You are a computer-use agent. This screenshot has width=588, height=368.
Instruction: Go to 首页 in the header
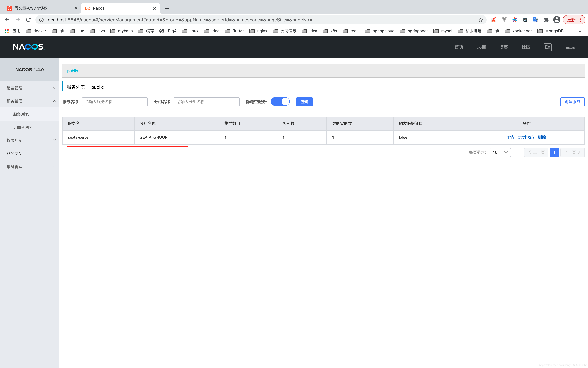coord(459,47)
